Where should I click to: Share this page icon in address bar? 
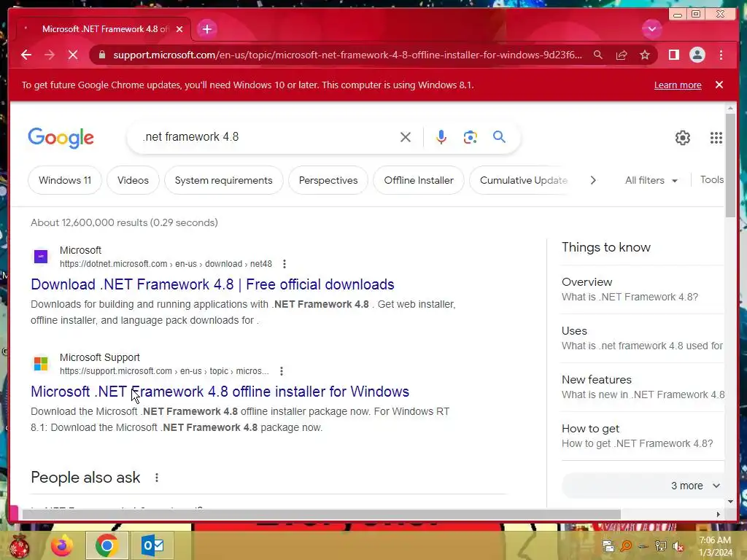622,55
